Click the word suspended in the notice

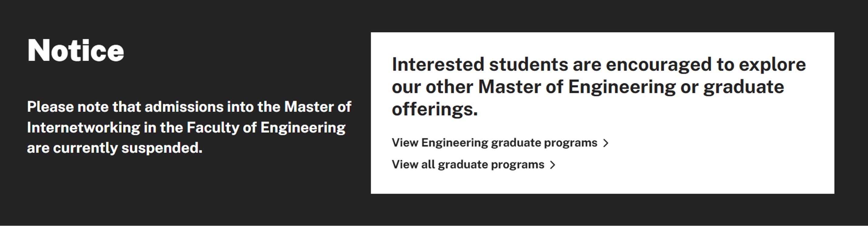click(x=162, y=148)
